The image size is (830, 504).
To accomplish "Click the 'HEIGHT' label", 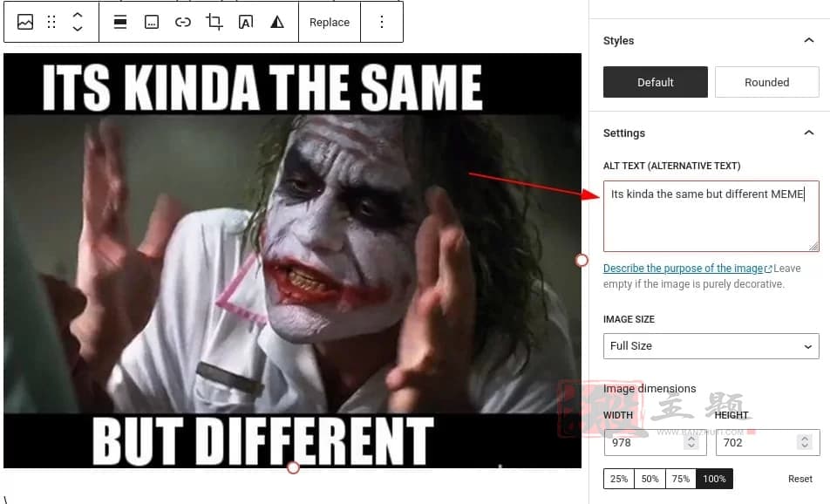I will pos(731,415).
